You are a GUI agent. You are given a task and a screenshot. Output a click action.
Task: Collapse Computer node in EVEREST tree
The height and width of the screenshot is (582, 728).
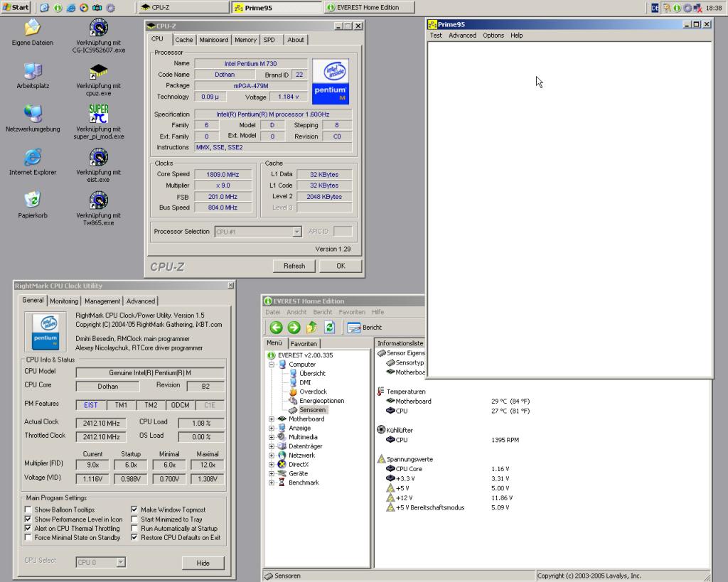[272, 365]
